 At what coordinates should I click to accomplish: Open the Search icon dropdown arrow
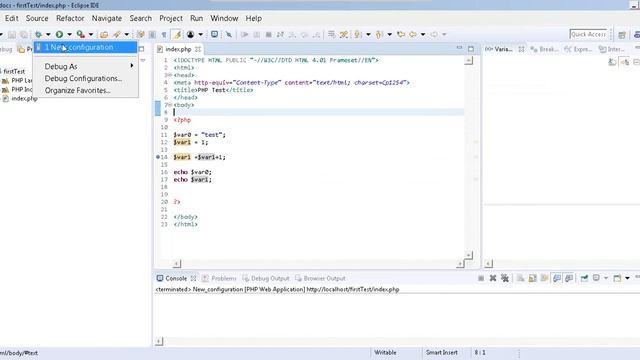tap(127, 35)
